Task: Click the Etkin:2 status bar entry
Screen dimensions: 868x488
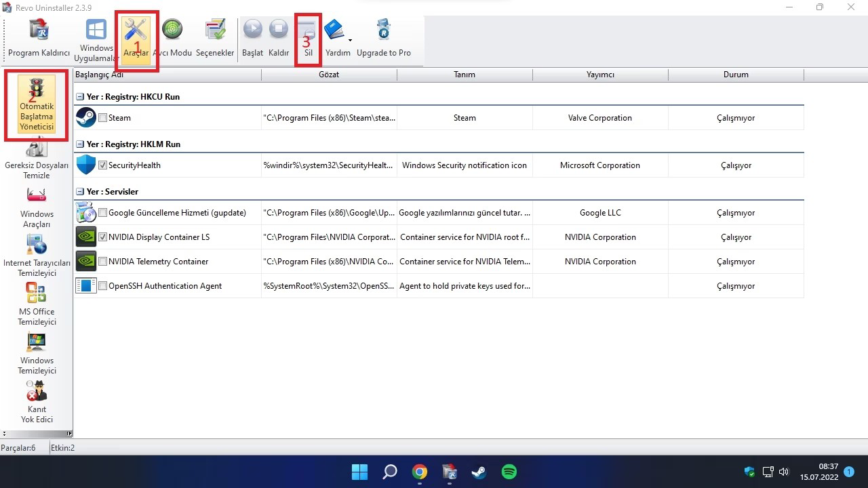Action: click(x=63, y=448)
